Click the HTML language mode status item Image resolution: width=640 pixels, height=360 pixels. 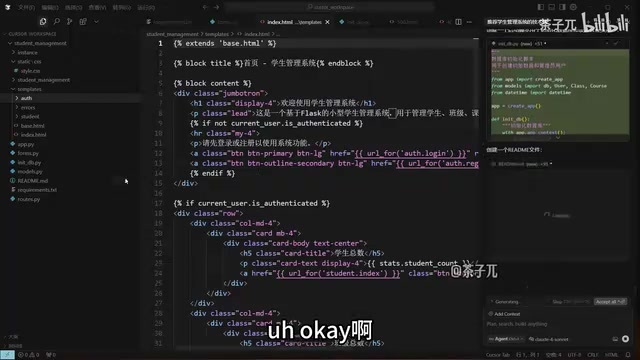611,355
